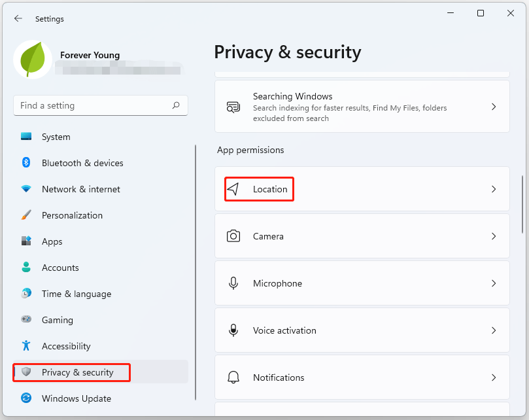Click the Camera icon
This screenshot has height=420, width=529.
point(233,236)
